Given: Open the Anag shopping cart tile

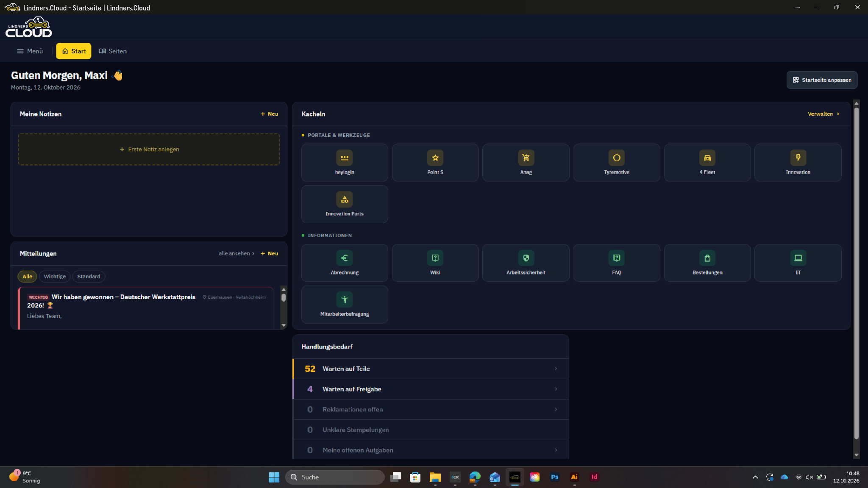Looking at the screenshot, I should [526, 163].
